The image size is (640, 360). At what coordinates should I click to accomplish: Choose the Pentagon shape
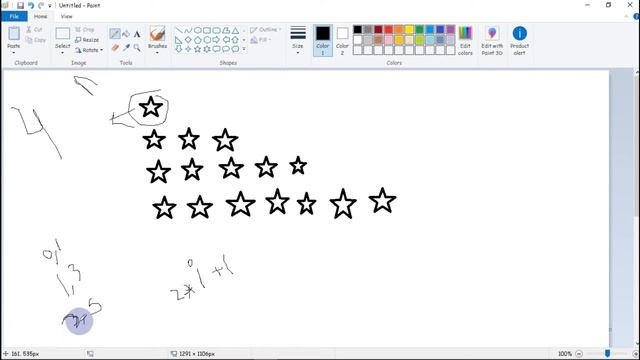198,40
